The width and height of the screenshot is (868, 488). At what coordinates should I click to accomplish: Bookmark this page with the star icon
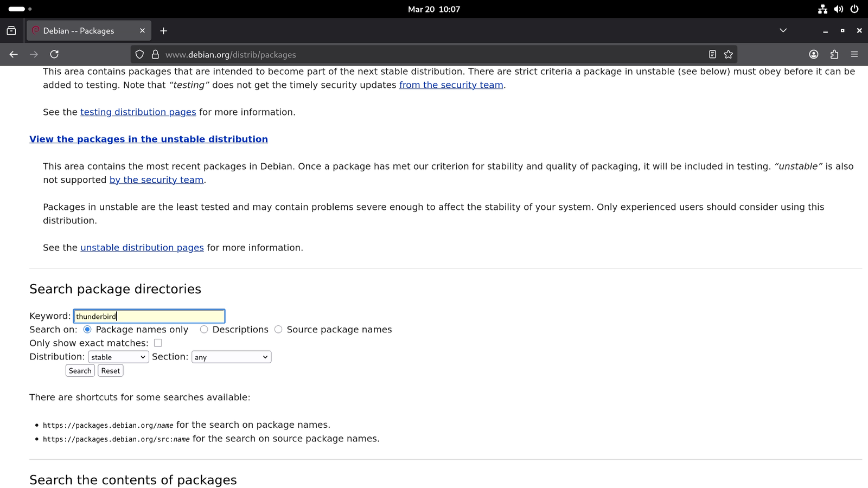pyautogui.click(x=729, y=54)
